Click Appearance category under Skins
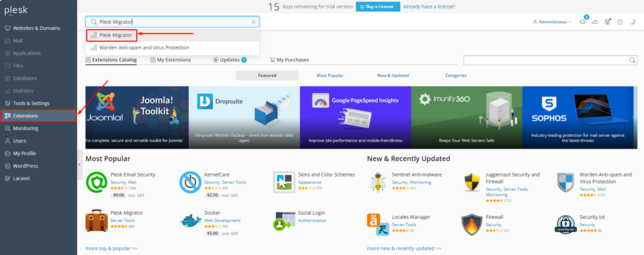 point(310,182)
